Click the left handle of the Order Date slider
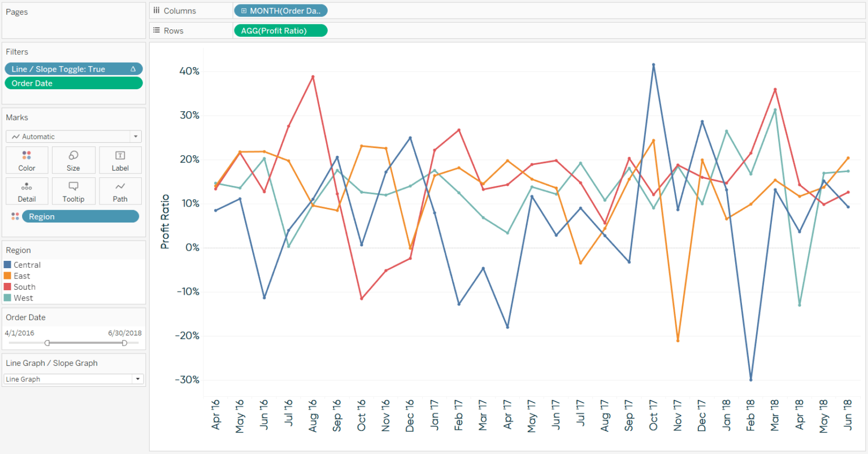This screenshot has width=868, height=454. point(47,343)
